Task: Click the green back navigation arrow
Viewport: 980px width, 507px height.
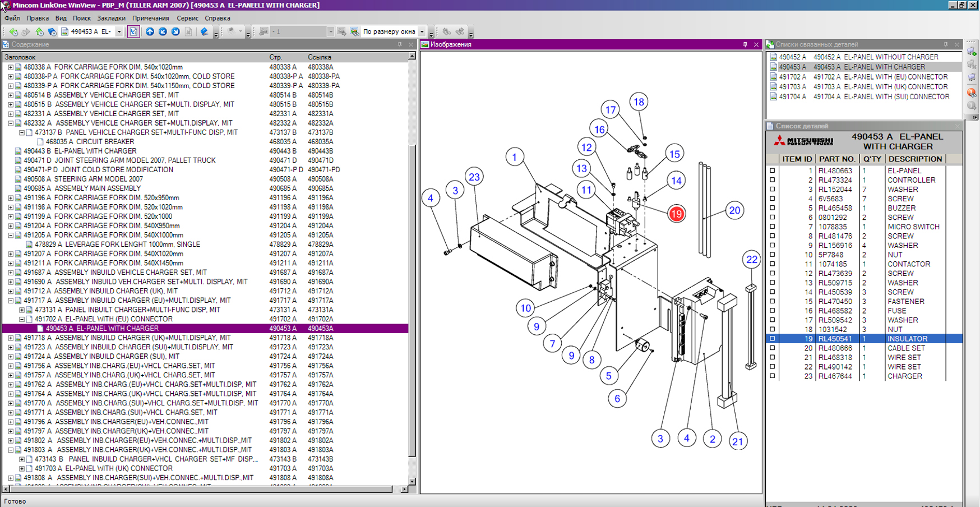Action: click(x=13, y=32)
